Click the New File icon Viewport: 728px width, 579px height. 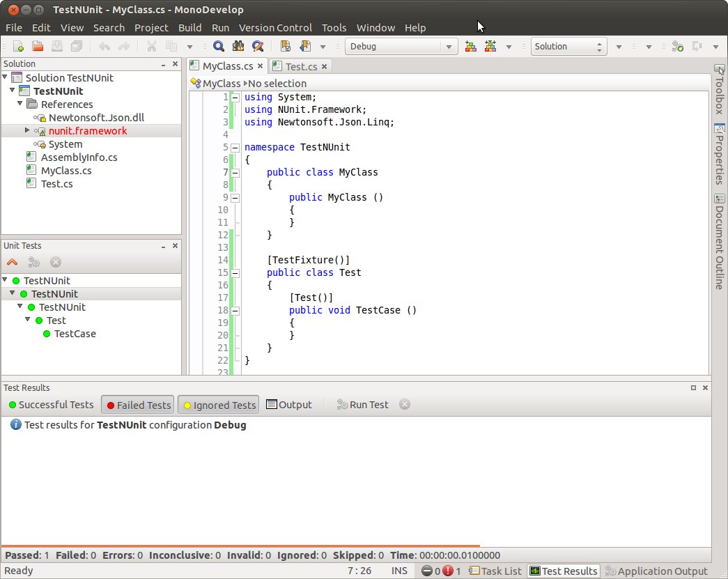(x=17, y=46)
